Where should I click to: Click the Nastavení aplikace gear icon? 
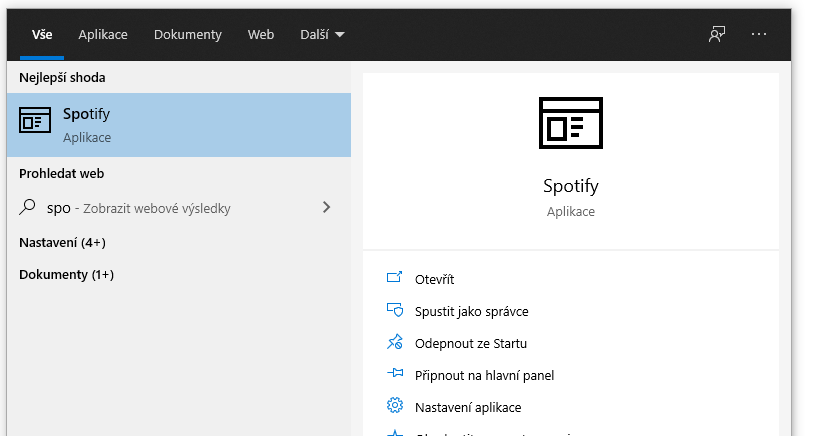394,406
